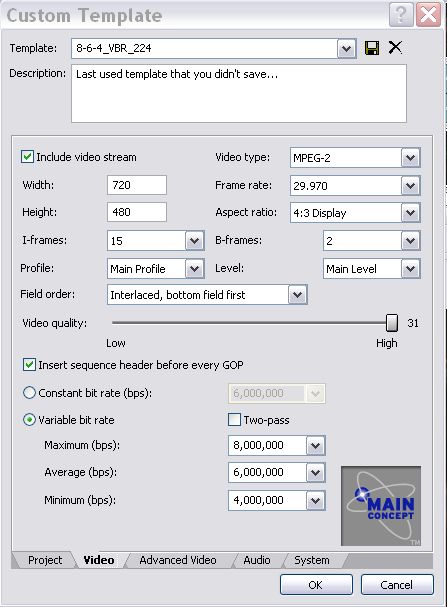Open the Frame rate dropdown
This screenshot has height=607, width=447.
410,186
